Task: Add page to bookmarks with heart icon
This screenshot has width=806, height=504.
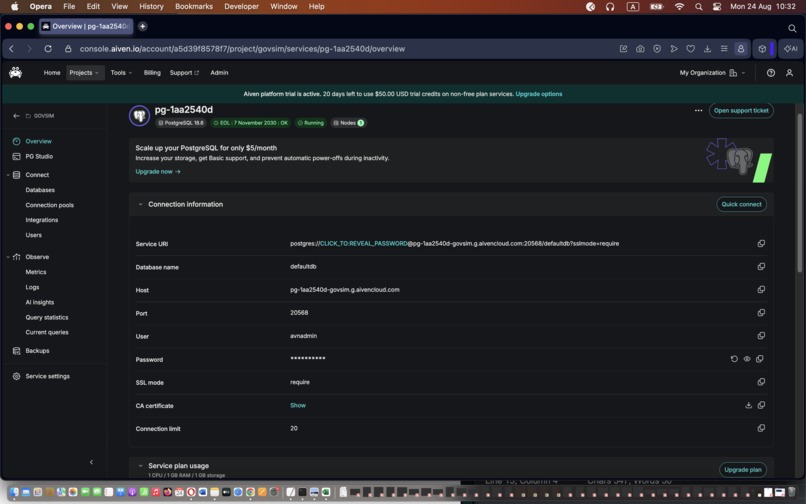Action: (x=690, y=49)
